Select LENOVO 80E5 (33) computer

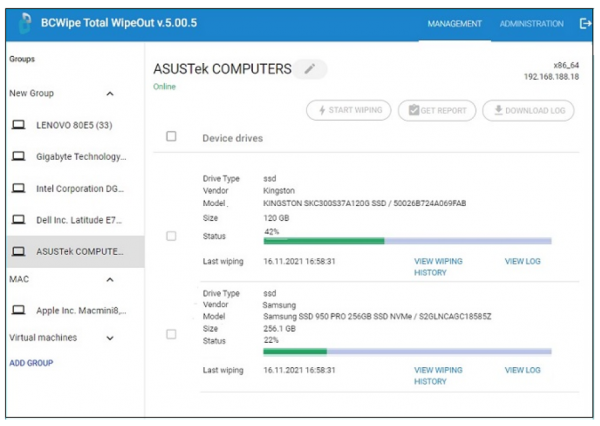pos(74,125)
